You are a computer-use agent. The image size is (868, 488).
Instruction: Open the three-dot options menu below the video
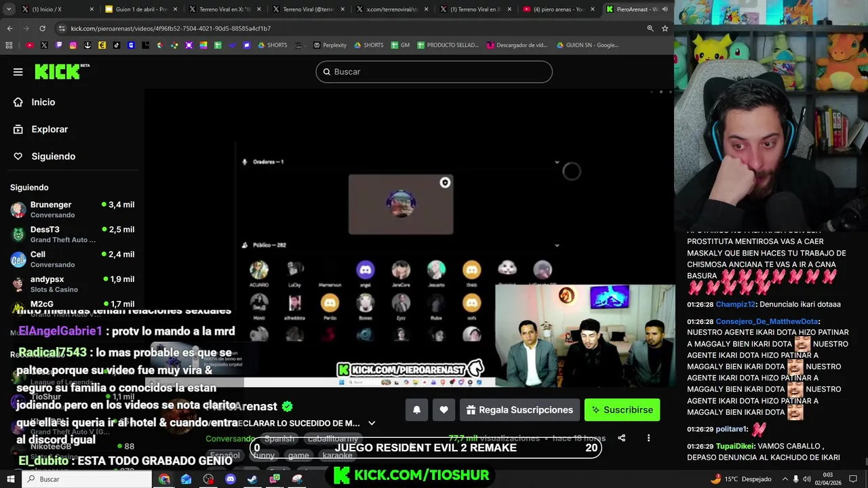648,438
